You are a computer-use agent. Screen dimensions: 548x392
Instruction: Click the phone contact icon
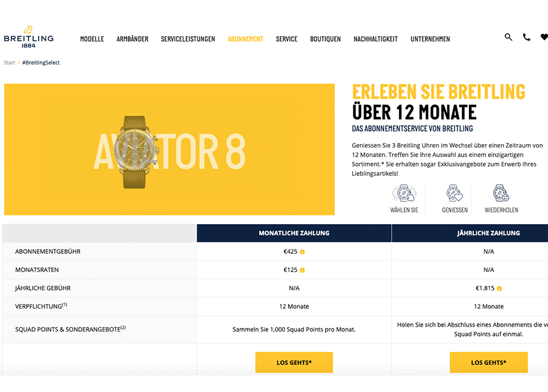pos(527,37)
